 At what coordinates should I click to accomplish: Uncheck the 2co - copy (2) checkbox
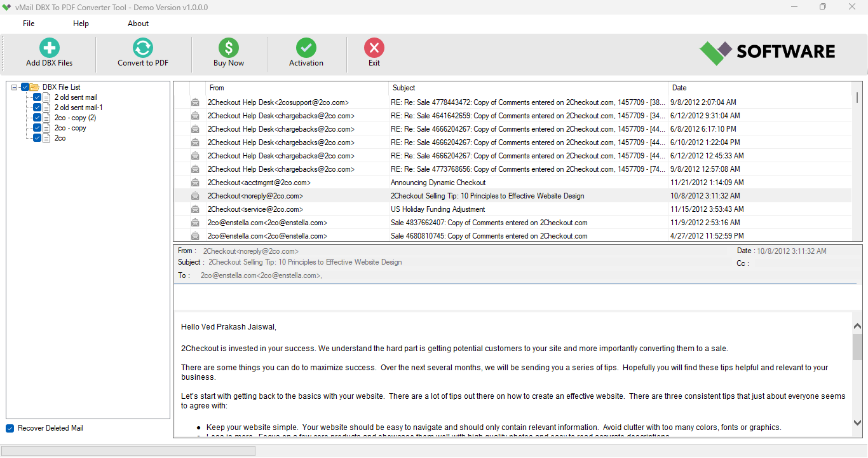37,117
